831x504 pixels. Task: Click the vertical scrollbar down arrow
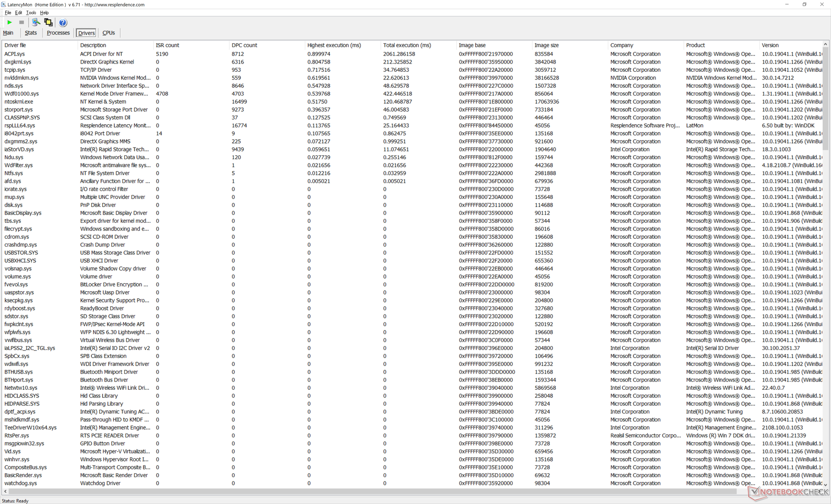(x=825, y=485)
